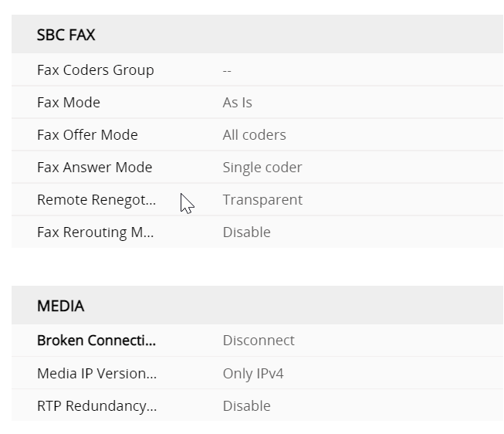Open the Fax Mode 'As Is' value

237,103
